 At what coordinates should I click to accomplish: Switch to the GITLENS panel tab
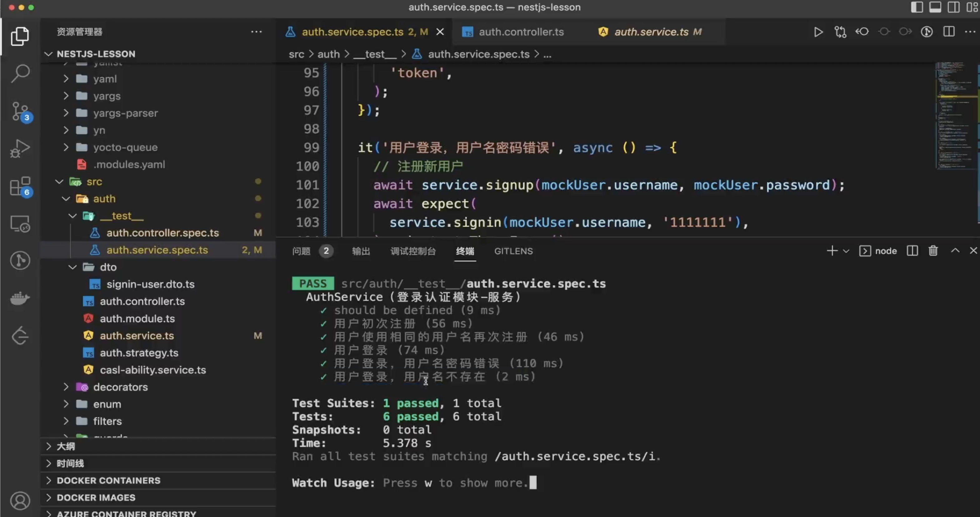click(x=513, y=251)
